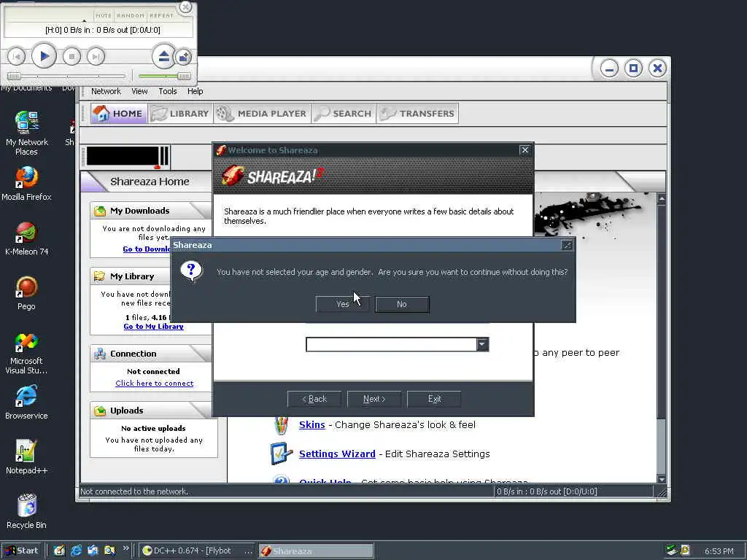Image resolution: width=747 pixels, height=560 pixels.
Task: Open Notepad++ desktop icon
Action: coord(27,457)
